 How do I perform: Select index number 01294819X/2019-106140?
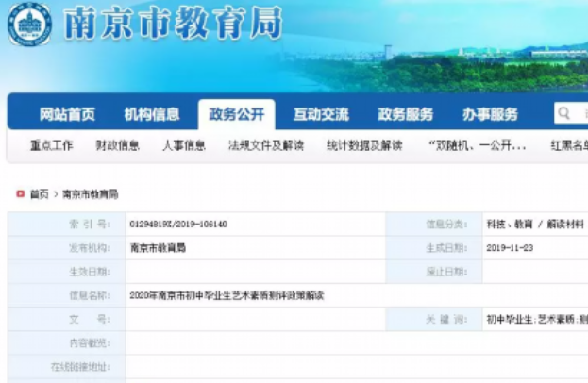[x=178, y=225]
